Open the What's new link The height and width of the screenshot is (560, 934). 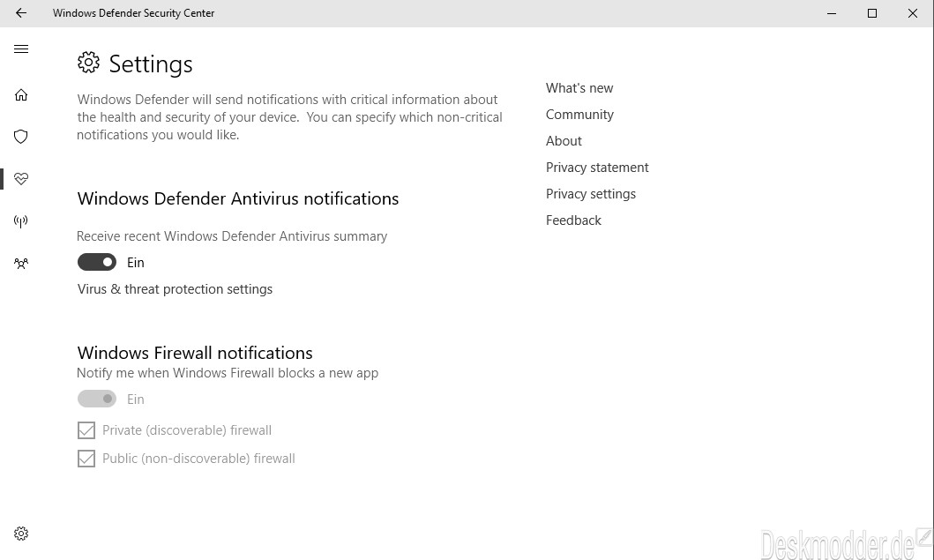pyautogui.click(x=579, y=88)
